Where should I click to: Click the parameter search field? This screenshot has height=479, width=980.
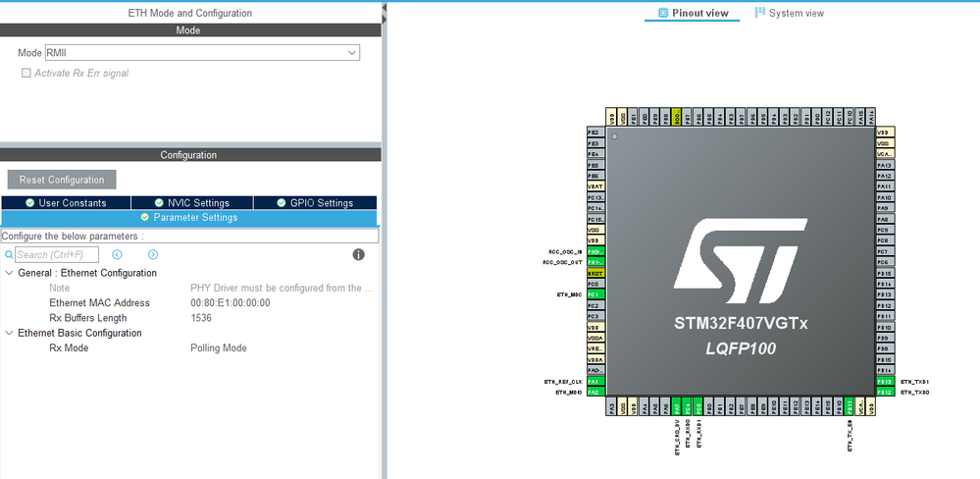(x=57, y=254)
